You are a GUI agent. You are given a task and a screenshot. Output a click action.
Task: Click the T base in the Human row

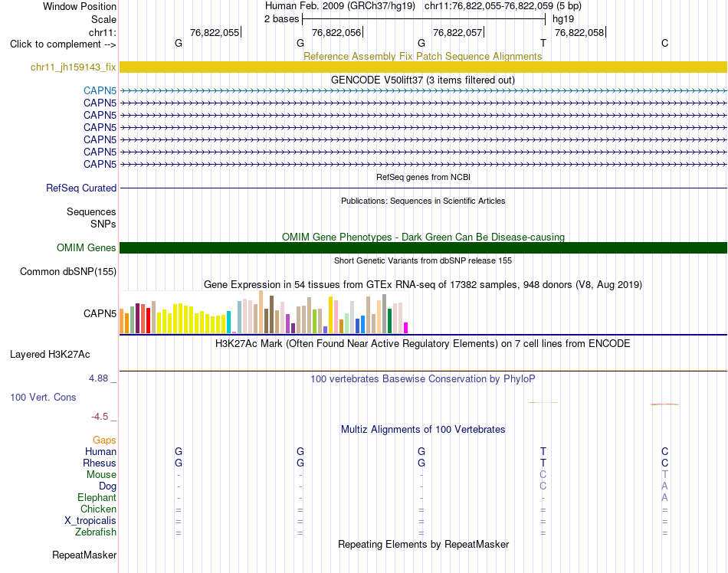tap(543, 451)
